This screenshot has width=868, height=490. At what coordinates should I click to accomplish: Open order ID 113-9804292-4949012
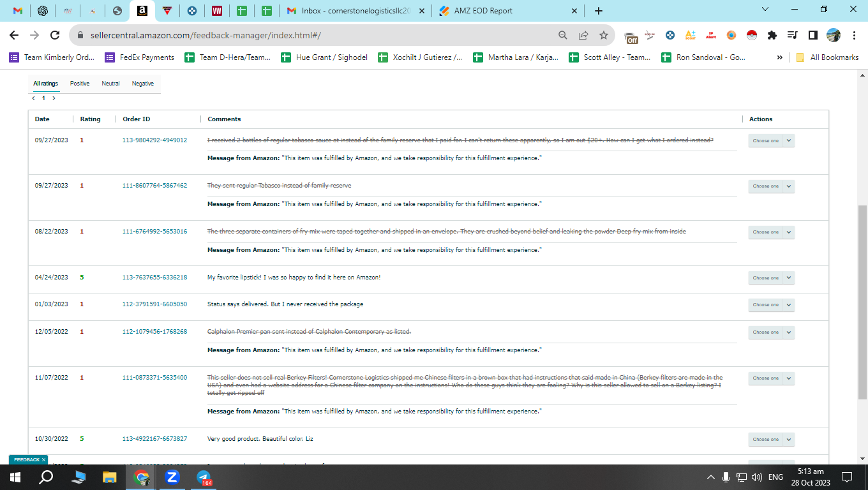point(155,140)
